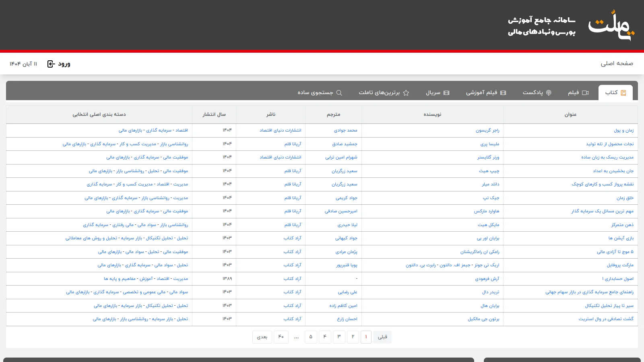The width and height of the screenshot is (644, 362).
Task: Switch to the سریال tab label
Action: click(x=433, y=93)
